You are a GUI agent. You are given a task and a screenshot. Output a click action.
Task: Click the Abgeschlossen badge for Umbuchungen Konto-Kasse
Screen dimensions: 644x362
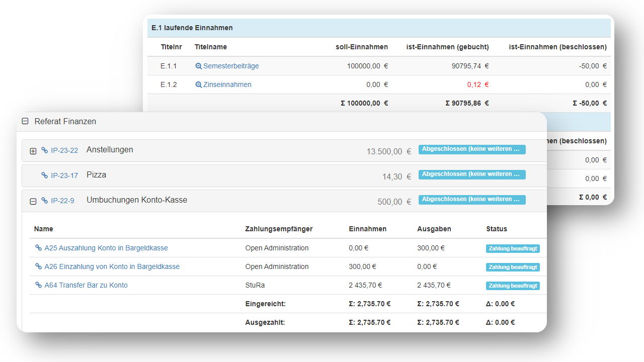[472, 200]
